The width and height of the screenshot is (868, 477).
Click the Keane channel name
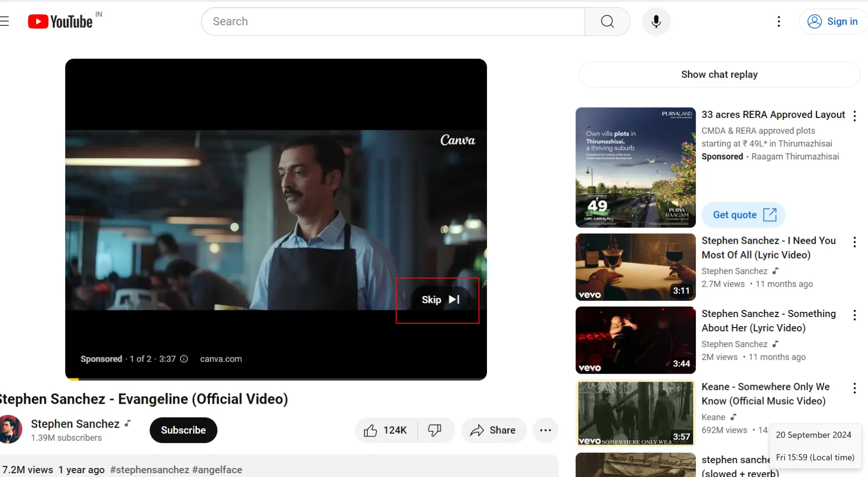click(713, 417)
